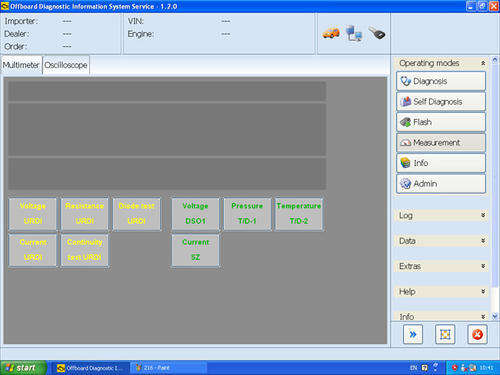500x375 pixels.
Task: Open the Admin mode
Action: pyautogui.click(x=441, y=184)
